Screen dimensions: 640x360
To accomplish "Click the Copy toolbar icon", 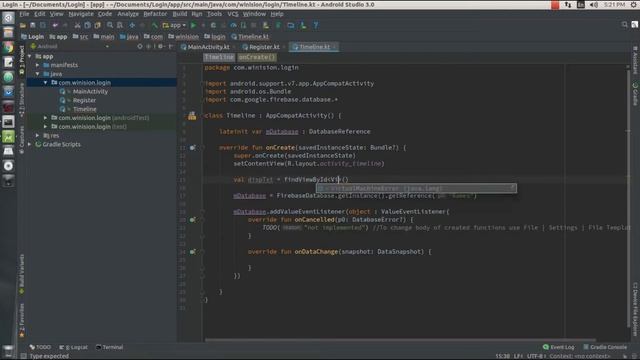I will tap(87, 25).
